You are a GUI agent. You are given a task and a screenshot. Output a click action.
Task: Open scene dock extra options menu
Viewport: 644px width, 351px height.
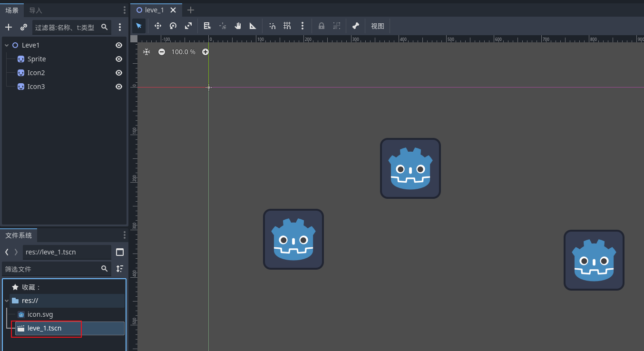pos(120,27)
